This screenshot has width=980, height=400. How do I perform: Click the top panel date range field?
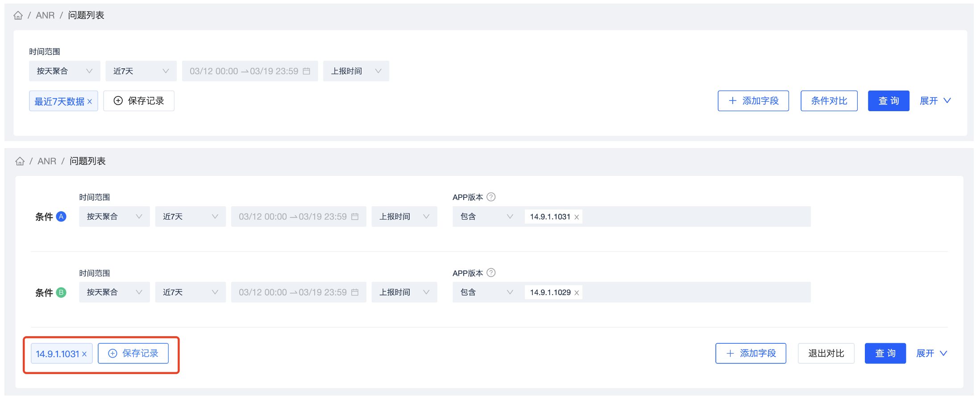[x=250, y=71]
